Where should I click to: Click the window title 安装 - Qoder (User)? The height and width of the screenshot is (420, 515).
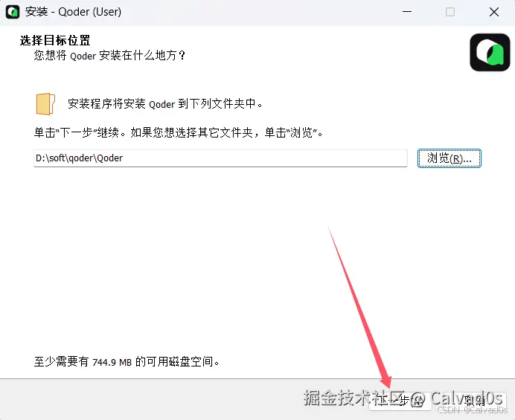coord(73,12)
